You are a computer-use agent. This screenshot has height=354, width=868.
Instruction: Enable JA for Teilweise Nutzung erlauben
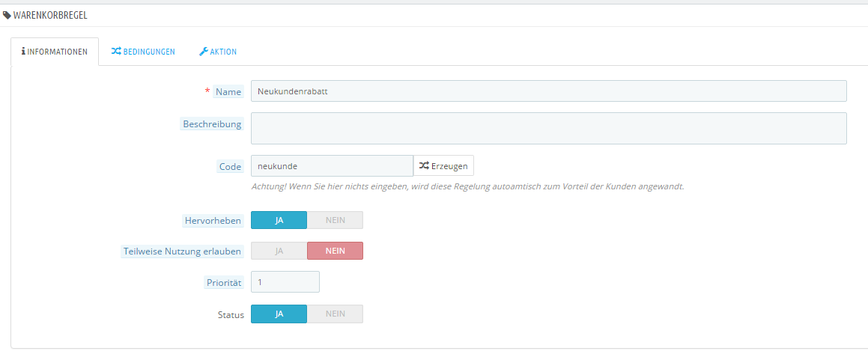tap(279, 251)
